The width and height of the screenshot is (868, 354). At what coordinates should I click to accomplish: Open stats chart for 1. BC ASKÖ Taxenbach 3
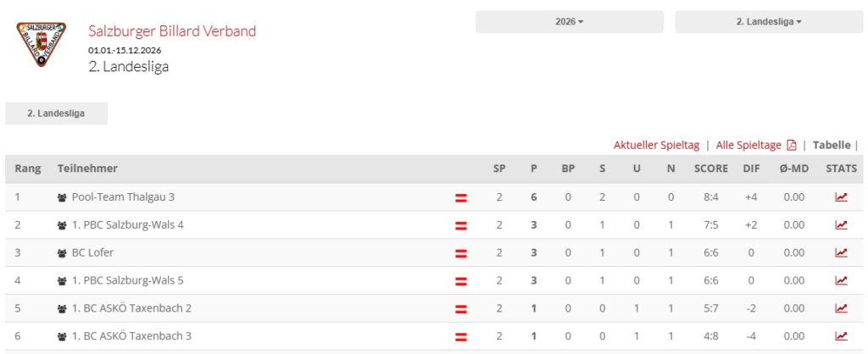(x=841, y=336)
